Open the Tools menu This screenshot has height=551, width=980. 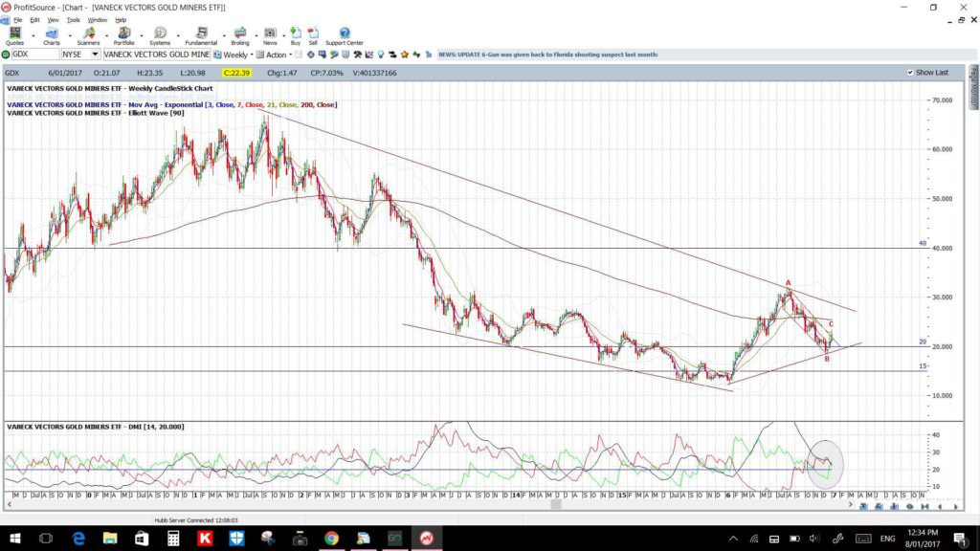(73, 20)
